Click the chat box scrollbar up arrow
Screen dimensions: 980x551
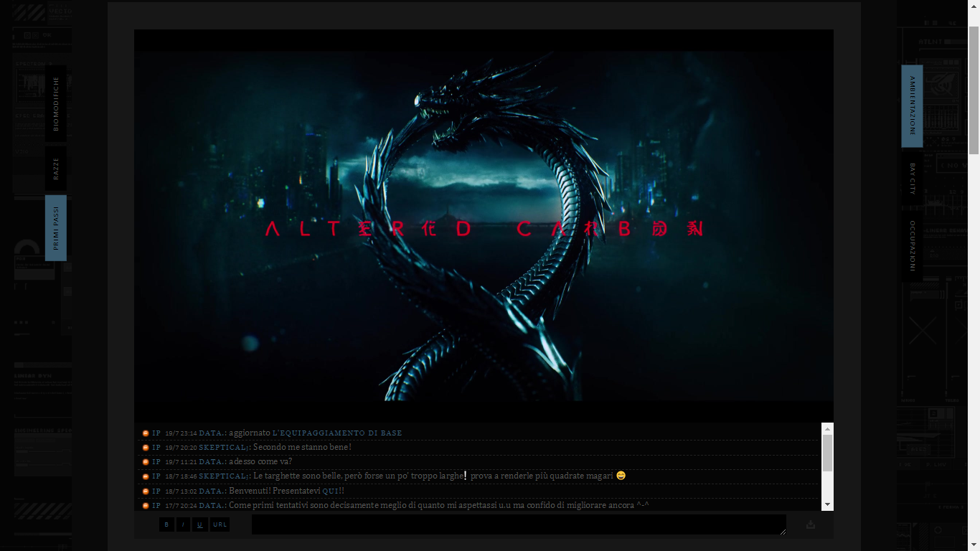click(828, 428)
